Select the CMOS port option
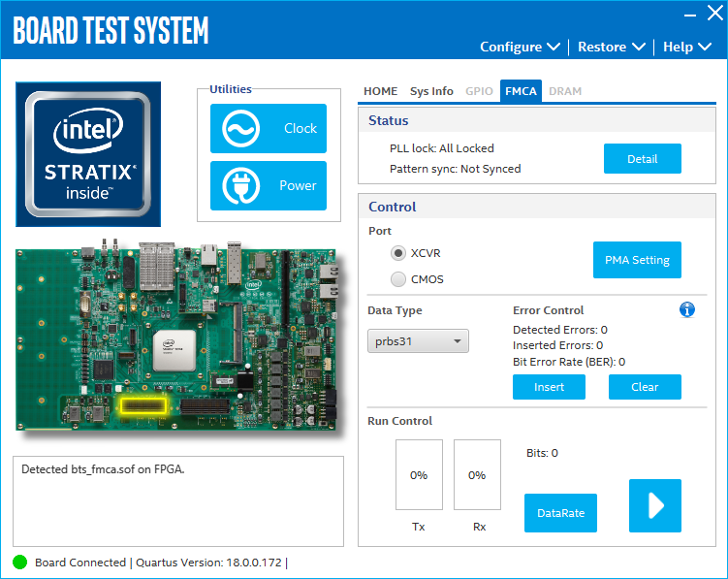Viewport: 728px width, 579px height. [398, 279]
